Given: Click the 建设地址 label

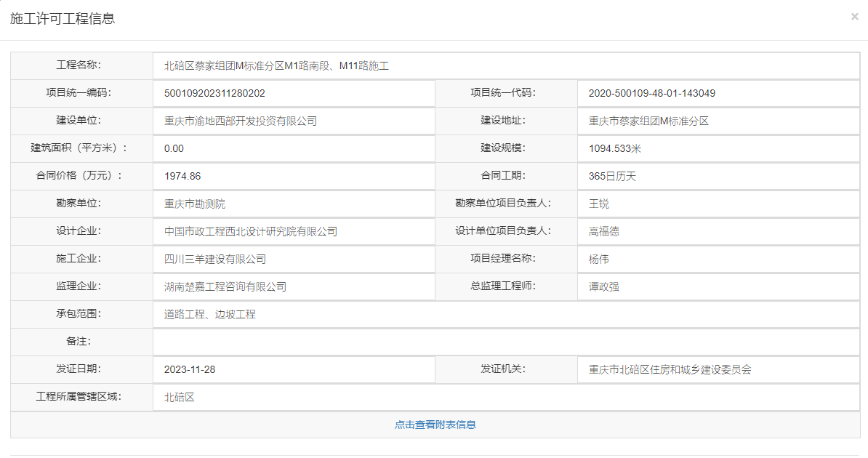Looking at the screenshot, I should (503, 121).
